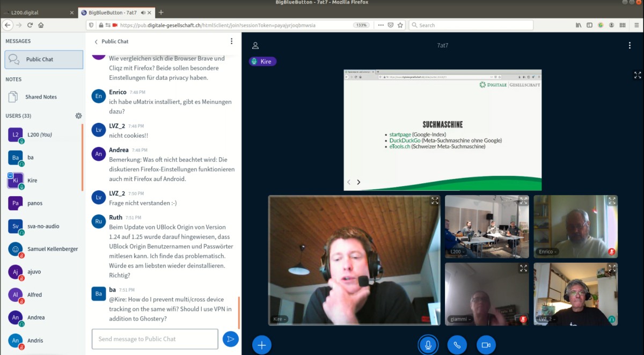Open the main options menu at top right
The width and height of the screenshot is (644, 355).
point(630,46)
